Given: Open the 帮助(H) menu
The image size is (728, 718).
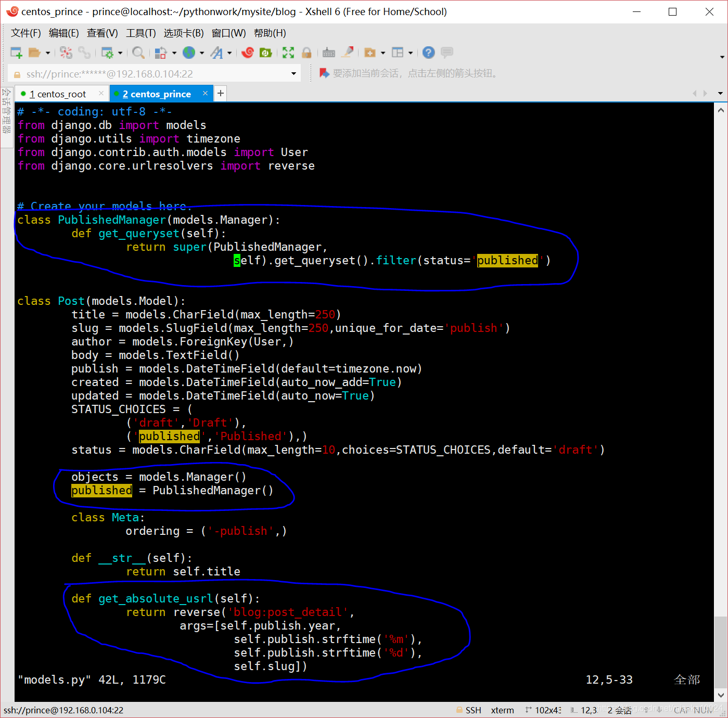Looking at the screenshot, I should click(270, 33).
